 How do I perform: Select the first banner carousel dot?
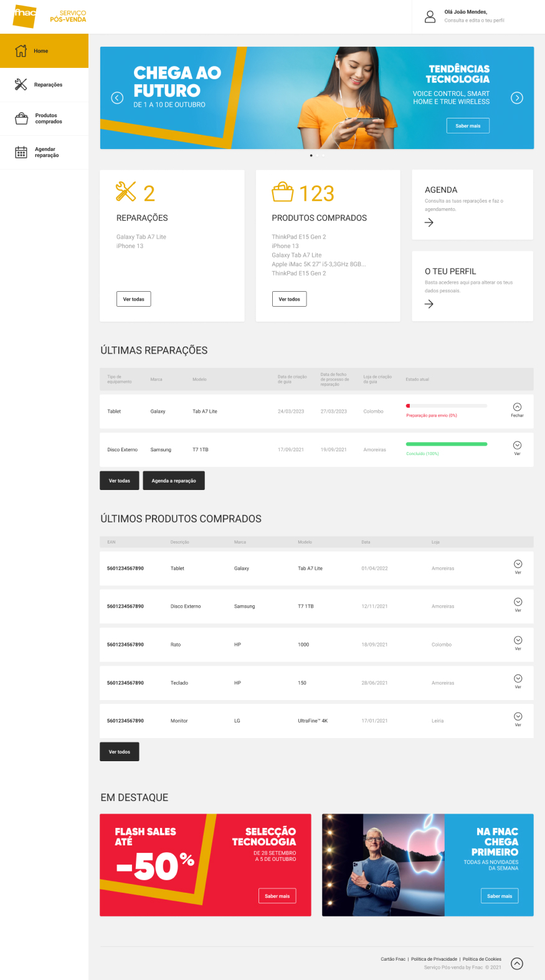tap(311, 155)
